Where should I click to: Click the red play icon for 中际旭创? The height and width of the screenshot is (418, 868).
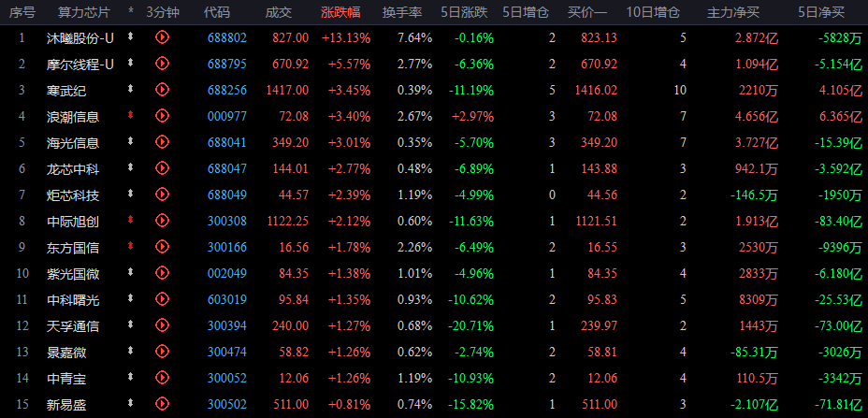pyautogui.click(x=162, y=221)
